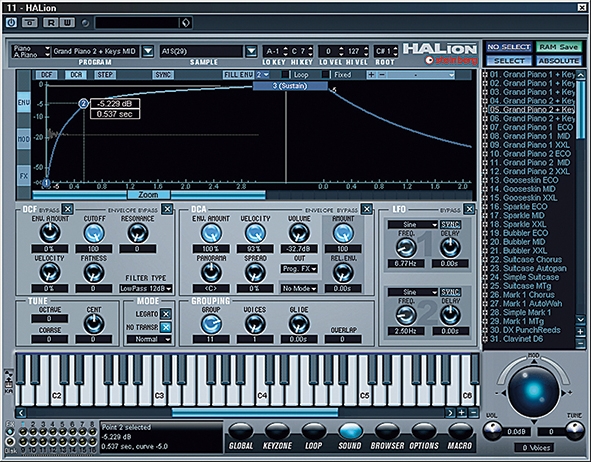The height and width of the screenshot is (462, 591).
Task: Click the envelope plus button
Action: [371, 75]
